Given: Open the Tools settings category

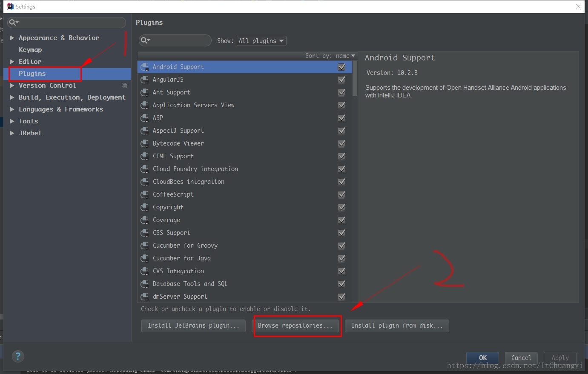Looking at the screenshot, I should (28, 121).
